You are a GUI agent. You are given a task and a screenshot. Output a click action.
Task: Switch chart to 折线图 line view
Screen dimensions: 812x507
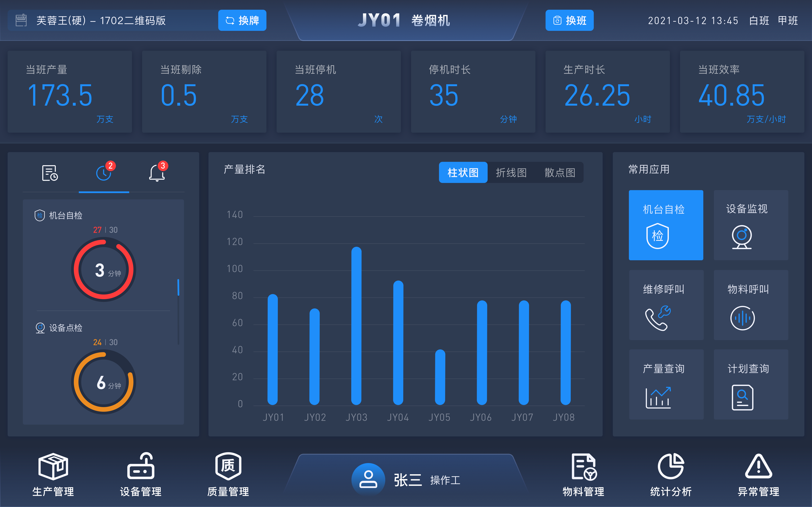tap(511, 172)
